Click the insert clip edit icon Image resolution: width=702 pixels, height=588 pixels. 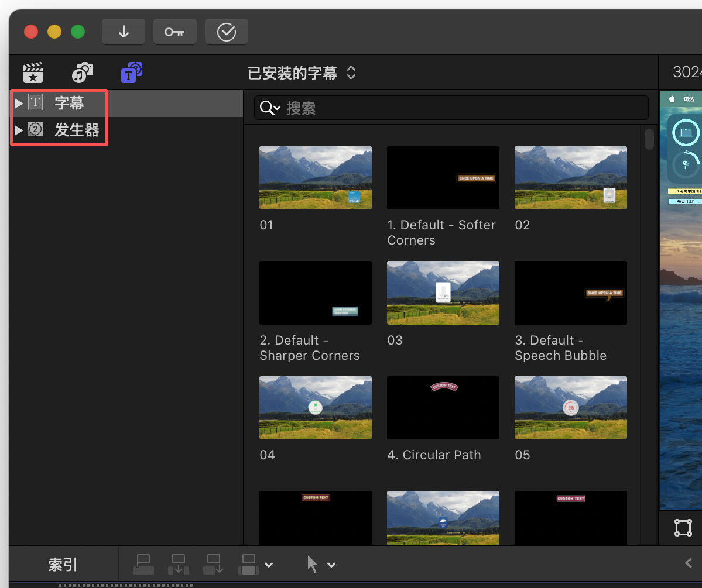pyautogui.click(x=178, y=564)
